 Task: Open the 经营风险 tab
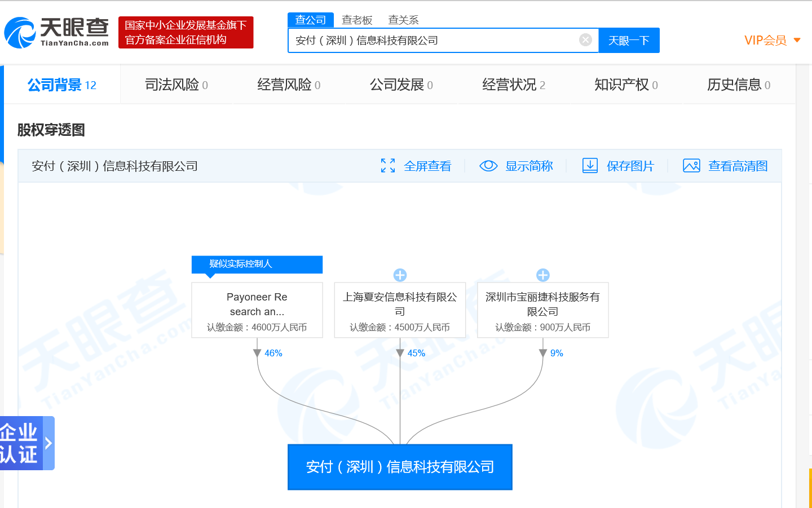pyautogui.click(x=289, y=85)
